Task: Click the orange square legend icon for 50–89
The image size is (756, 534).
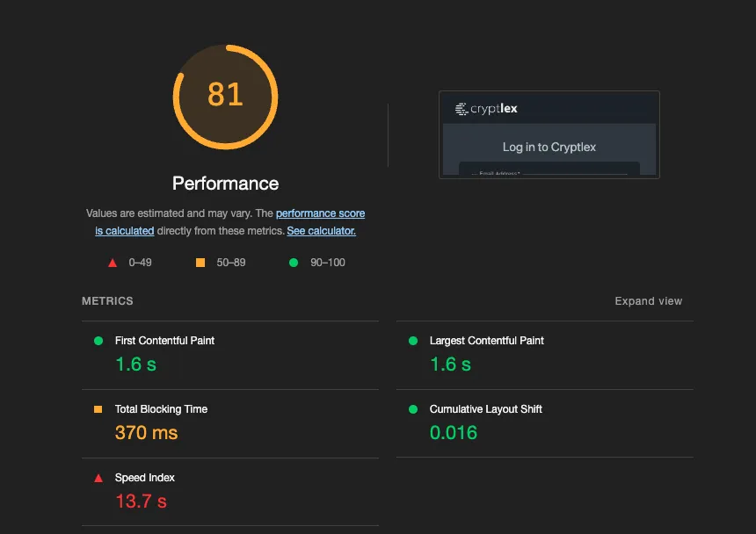Action: pos(200,262)
